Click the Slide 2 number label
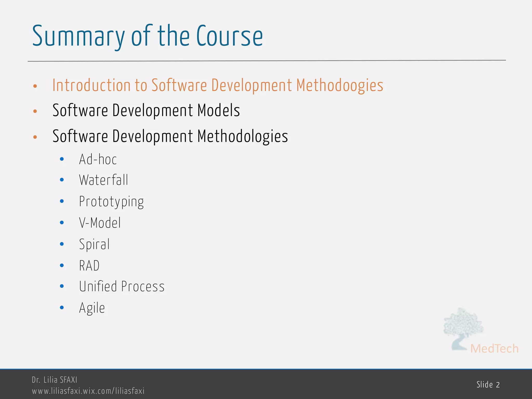This screenshot has height=399, width=532. [488, 385]
